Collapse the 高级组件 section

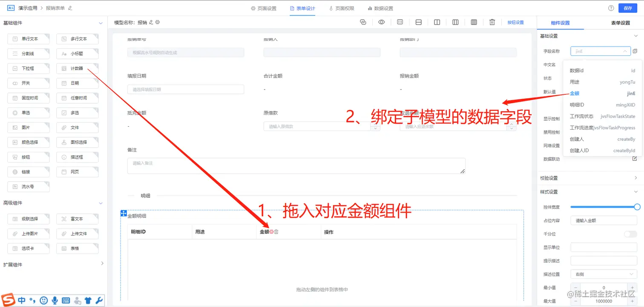[x=101, y=203]
